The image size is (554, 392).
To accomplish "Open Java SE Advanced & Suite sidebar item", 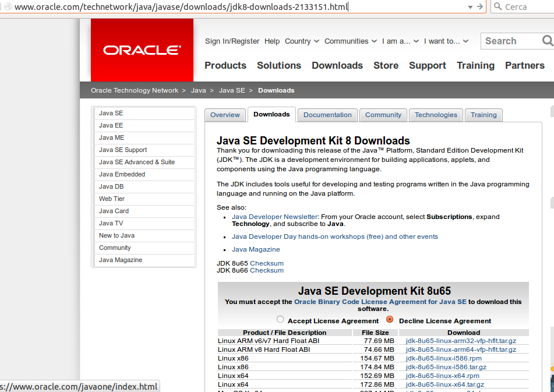I will [x=144, y=162].
